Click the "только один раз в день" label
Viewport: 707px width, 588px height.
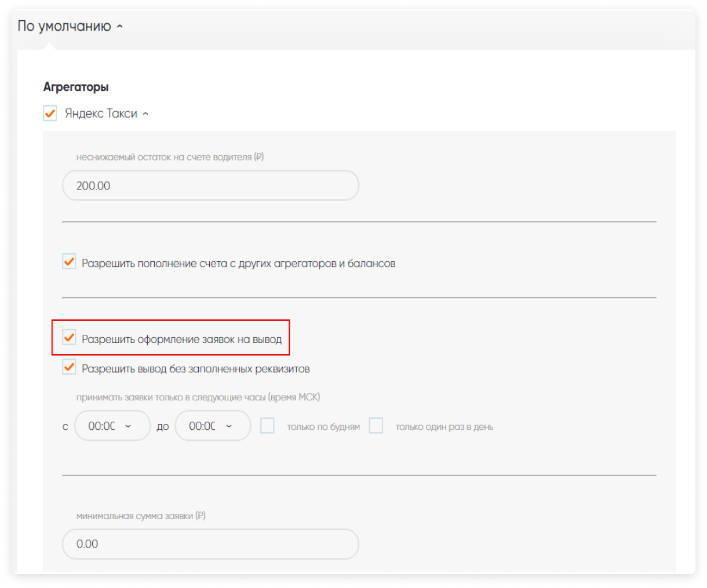click(444, 427)
